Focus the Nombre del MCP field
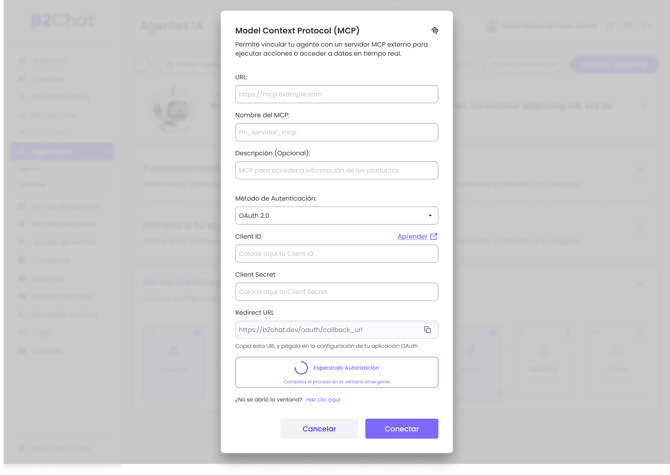The height and width of the screenshot is (475, 670). [x=336, y=132]
